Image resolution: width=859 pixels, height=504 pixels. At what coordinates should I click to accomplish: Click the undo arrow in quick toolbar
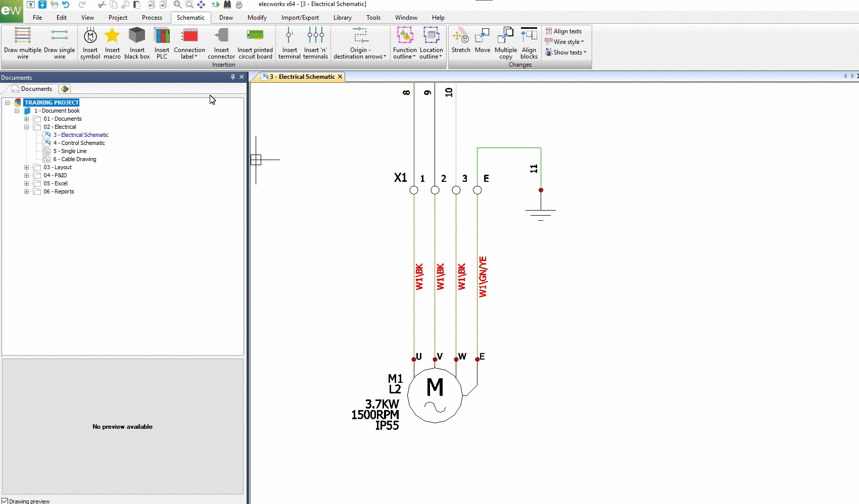[x=66, y=5]
